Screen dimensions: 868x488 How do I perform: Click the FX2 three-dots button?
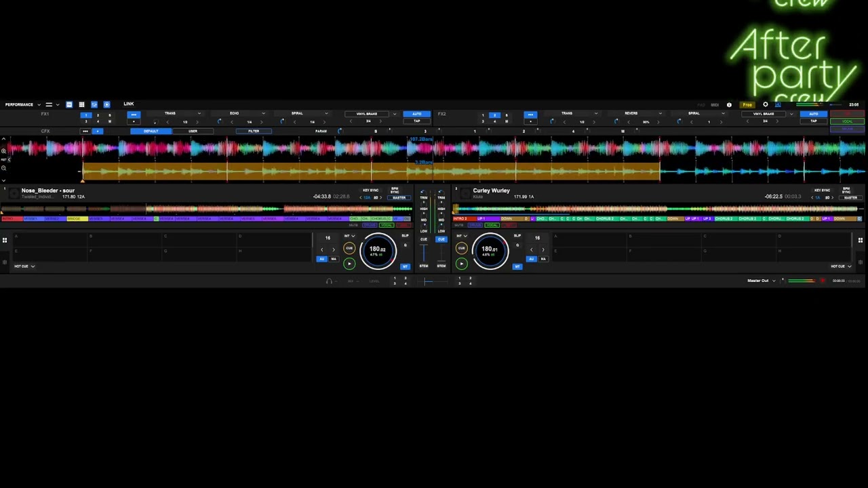tap(531, 114)
